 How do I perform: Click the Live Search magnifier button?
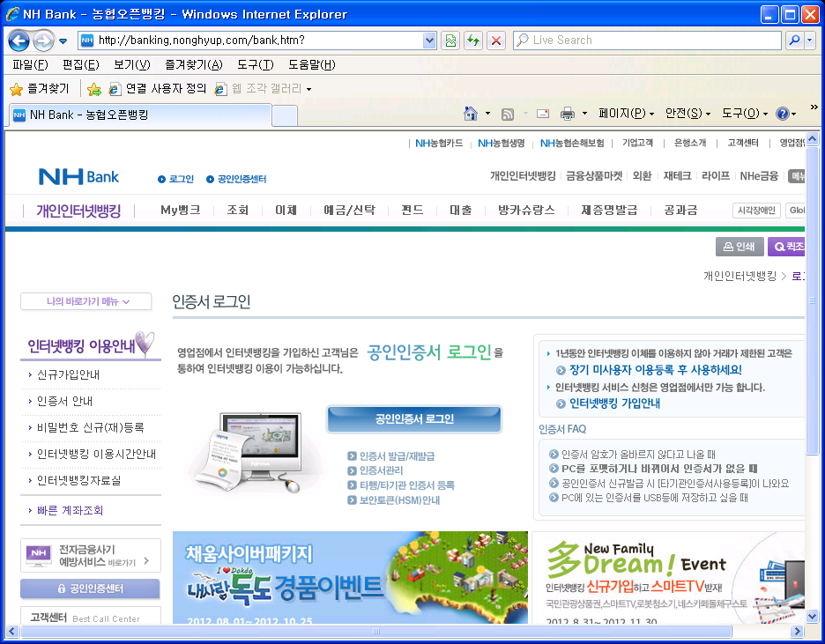(x=794, y=40)
